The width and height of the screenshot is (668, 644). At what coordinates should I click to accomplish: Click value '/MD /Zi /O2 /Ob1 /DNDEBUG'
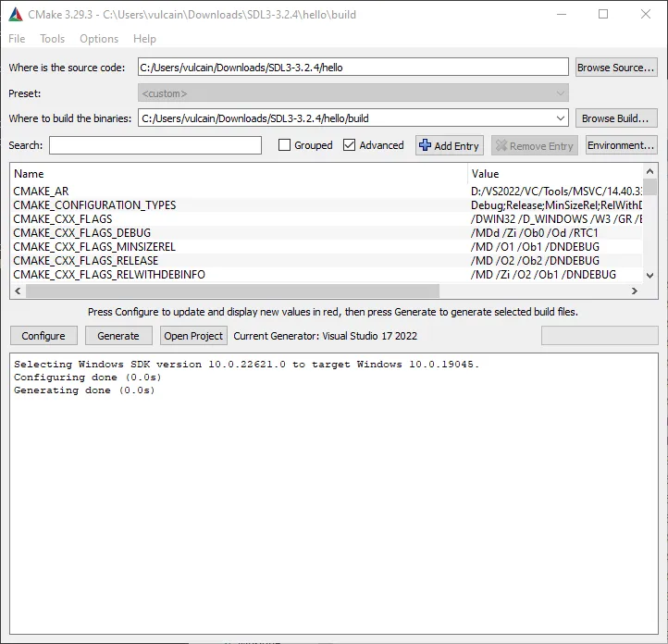543,275
